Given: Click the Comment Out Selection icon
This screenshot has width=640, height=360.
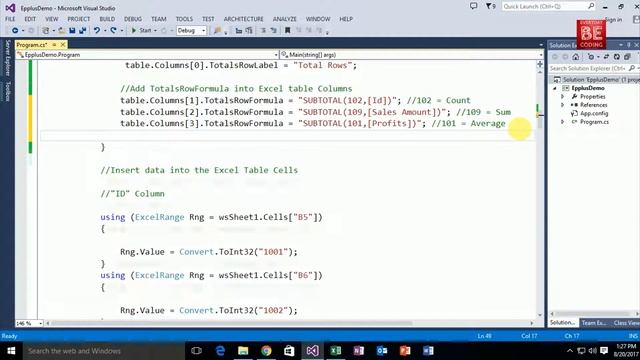Looking at the screenshot, I should pos(263,31).
